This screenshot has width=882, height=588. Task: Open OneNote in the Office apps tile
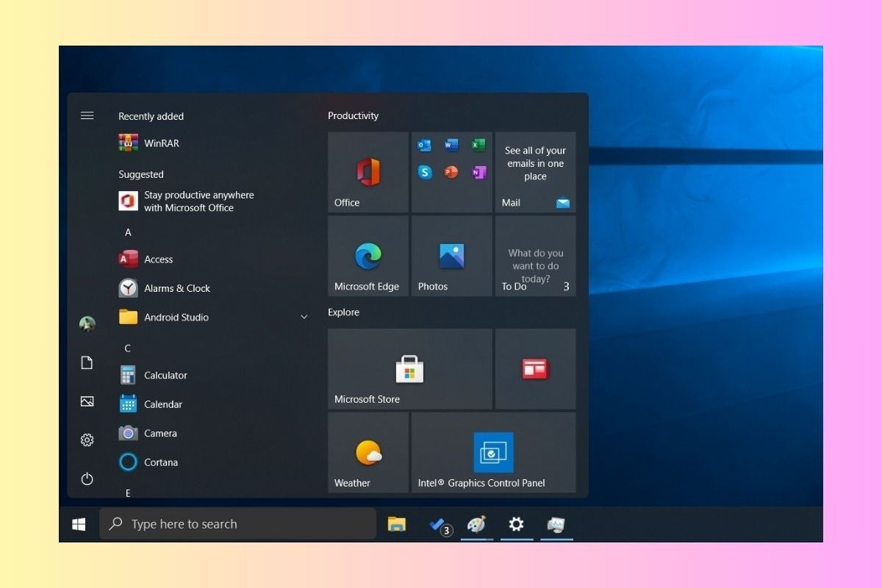[x=478, y=173]
